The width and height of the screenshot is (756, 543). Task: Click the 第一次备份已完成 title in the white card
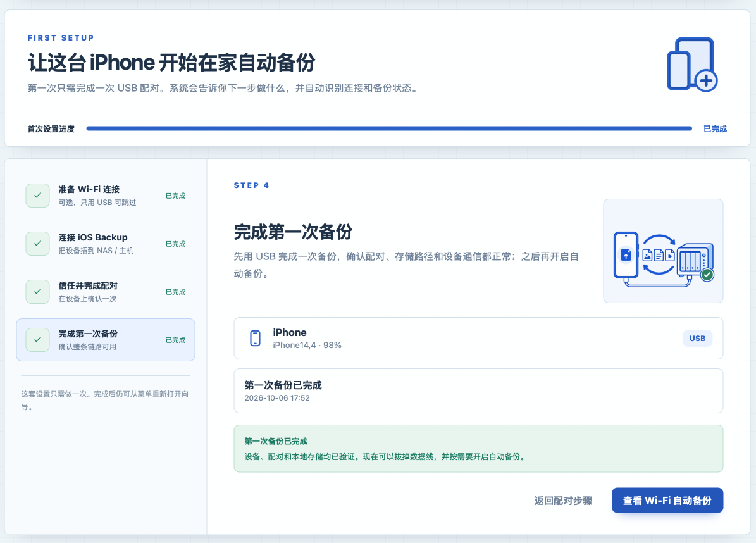[283, 385]
